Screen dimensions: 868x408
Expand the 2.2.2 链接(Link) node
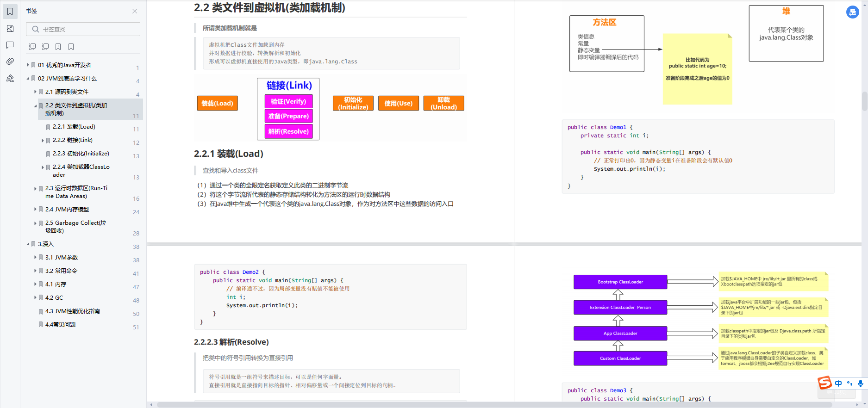[43, 140]
